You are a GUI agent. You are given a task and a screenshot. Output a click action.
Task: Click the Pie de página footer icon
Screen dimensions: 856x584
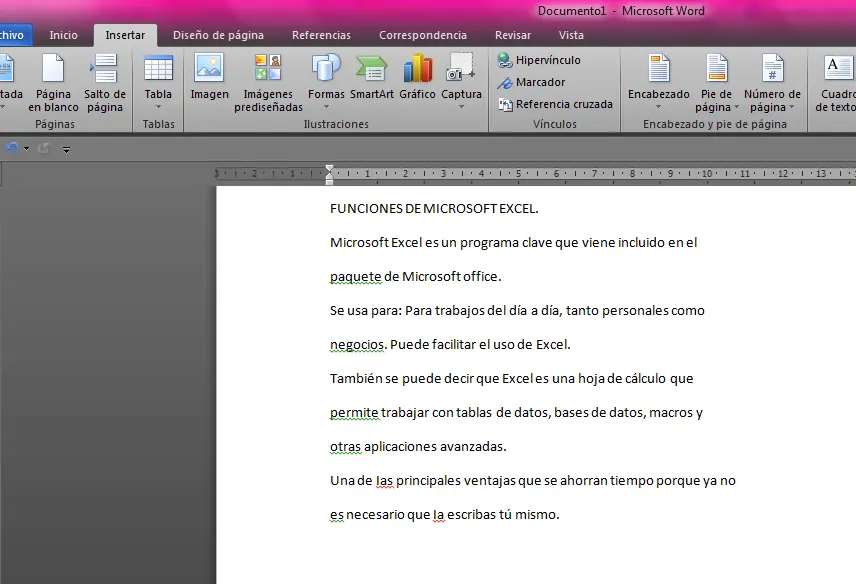(716, 68)
